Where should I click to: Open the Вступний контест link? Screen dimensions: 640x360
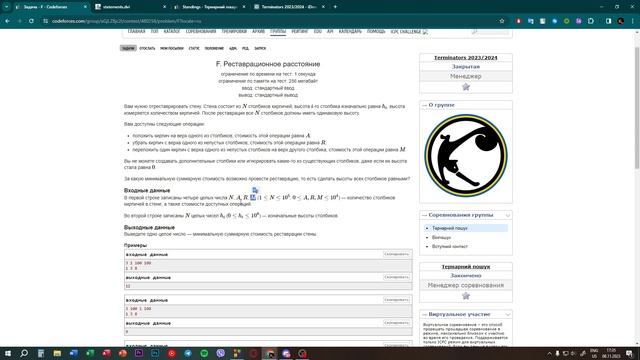pos(450,247)
